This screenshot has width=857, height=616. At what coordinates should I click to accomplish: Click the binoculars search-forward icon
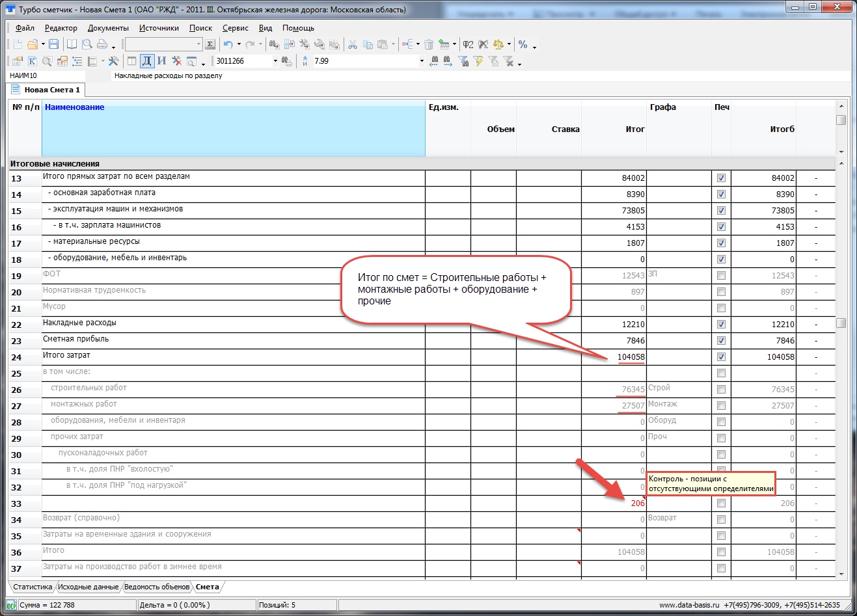click(x=448, y=61)
